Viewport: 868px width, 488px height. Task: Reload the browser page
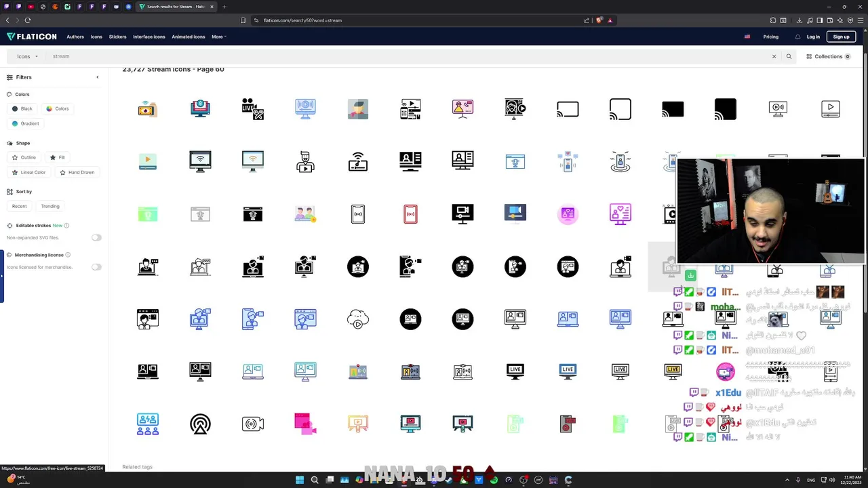click(27, 20)
